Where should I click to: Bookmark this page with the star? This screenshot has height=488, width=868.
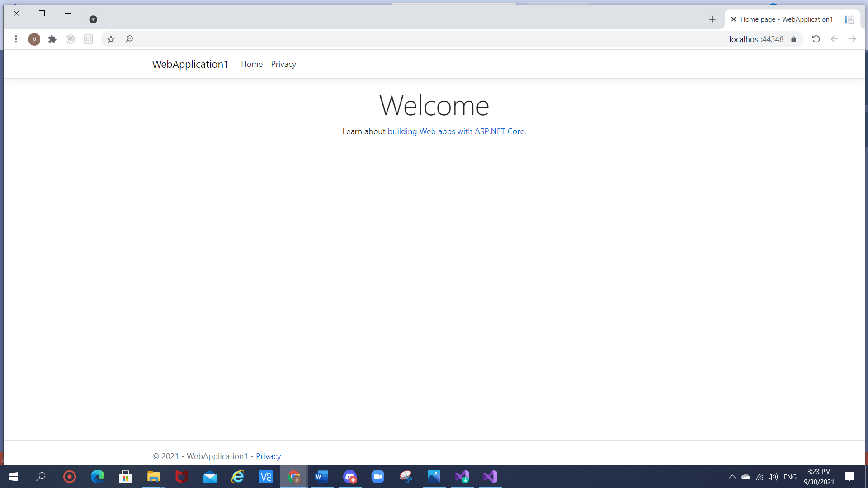click(x=111, y=39)
